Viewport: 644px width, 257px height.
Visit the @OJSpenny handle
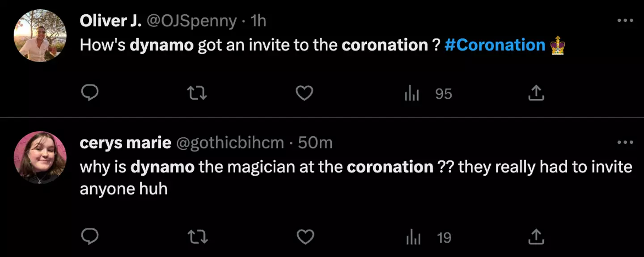pos(192,21)
